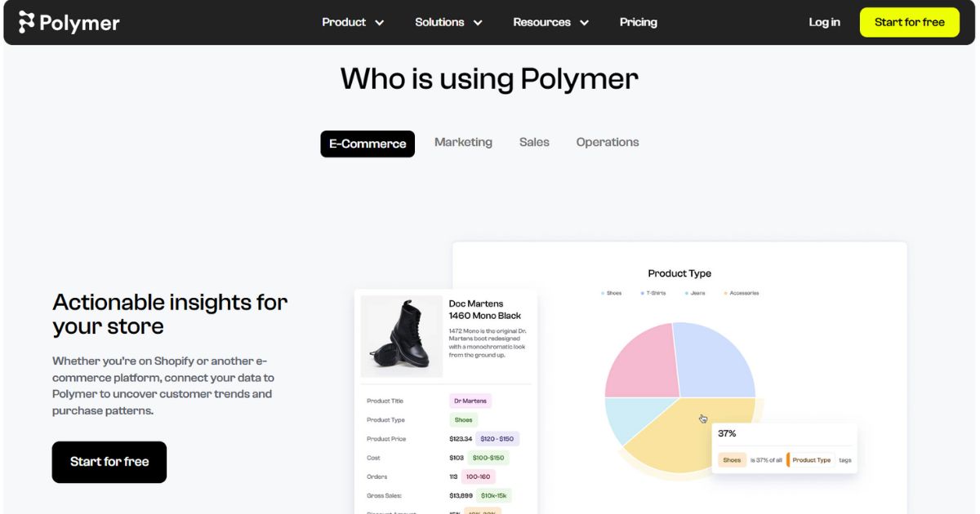Click the Log in link
The width and height of the screenshot is (980, 514).
824,22
